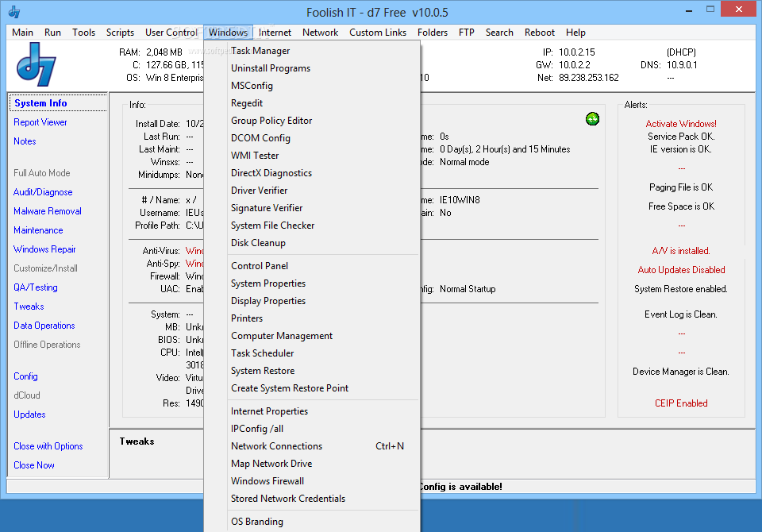Click Activate Windows! alert
762x532 pixels.
[x=681, y=124]
